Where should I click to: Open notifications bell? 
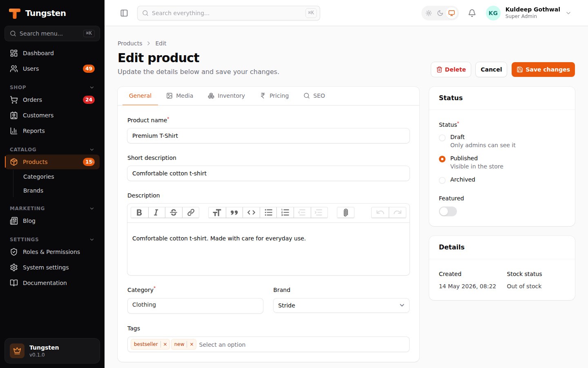coord(472,13)
